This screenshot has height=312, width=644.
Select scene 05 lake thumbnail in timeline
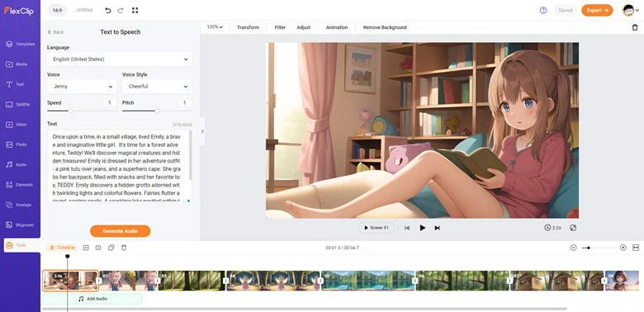coord(368,281)
